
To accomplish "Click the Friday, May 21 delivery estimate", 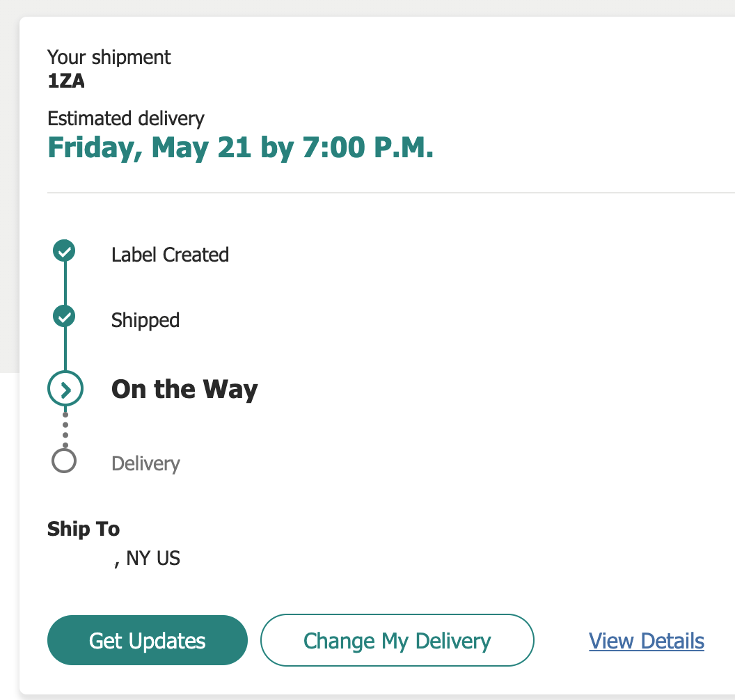I will coord(240,148).
